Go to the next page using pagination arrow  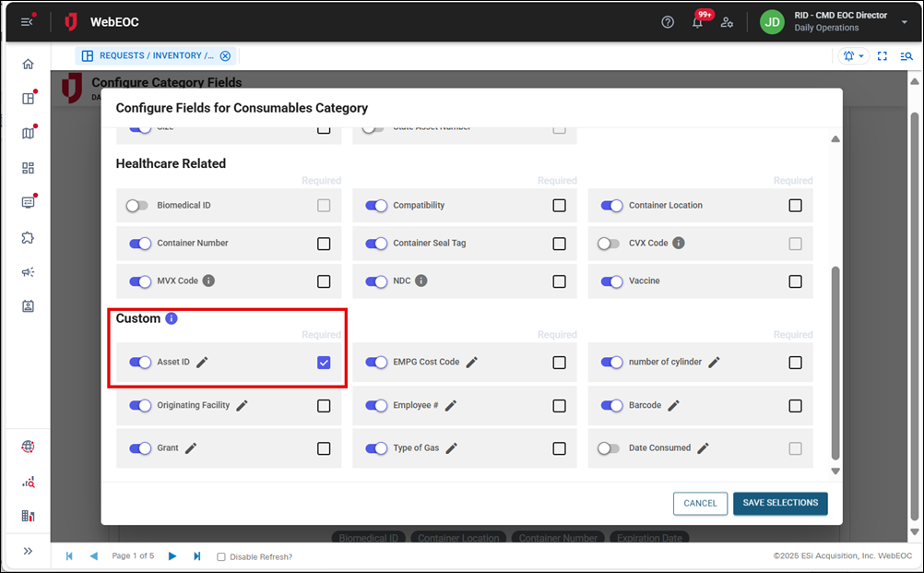[x=172, y=556]
